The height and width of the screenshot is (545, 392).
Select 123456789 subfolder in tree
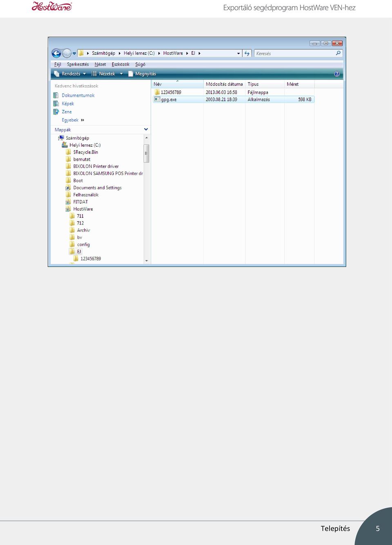tap(91, 259)
